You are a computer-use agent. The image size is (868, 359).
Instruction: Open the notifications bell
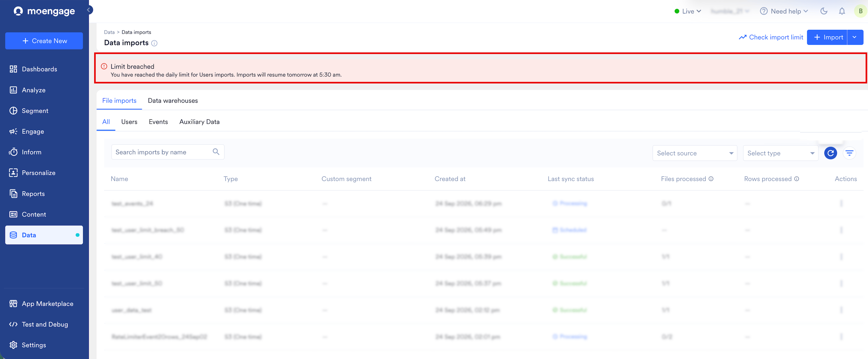(x=842, y=11)
